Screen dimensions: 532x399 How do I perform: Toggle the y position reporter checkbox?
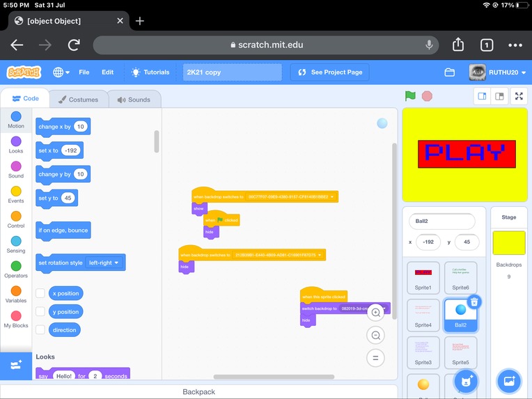tap(40, 311)
